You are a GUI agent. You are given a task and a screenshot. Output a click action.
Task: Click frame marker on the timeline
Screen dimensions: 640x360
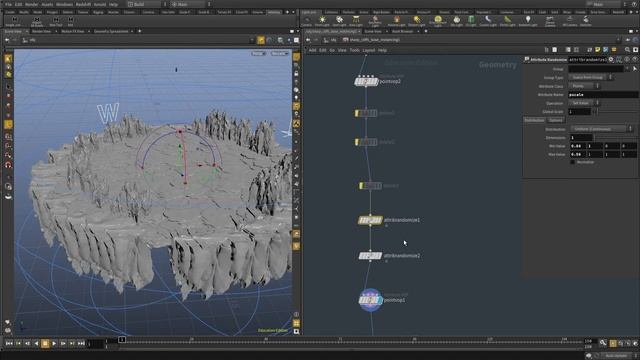[122, 340]
